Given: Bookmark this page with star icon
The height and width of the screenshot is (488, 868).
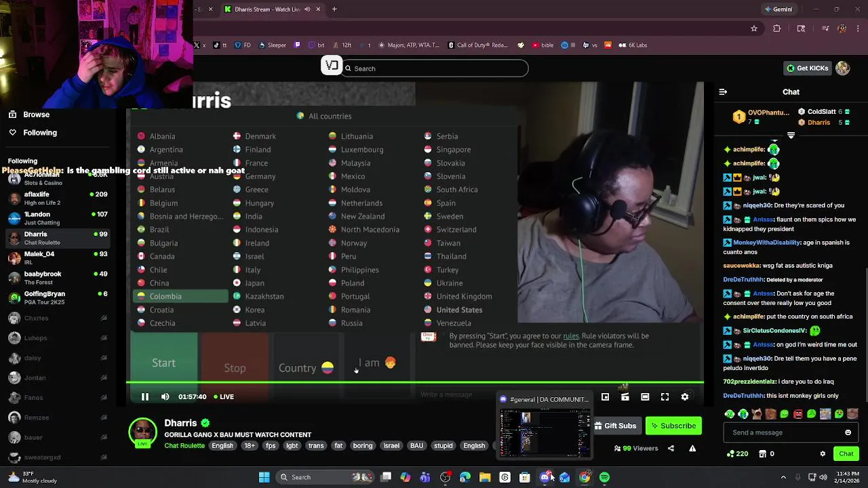Looking at the screenshot, I should pos(753,28).
